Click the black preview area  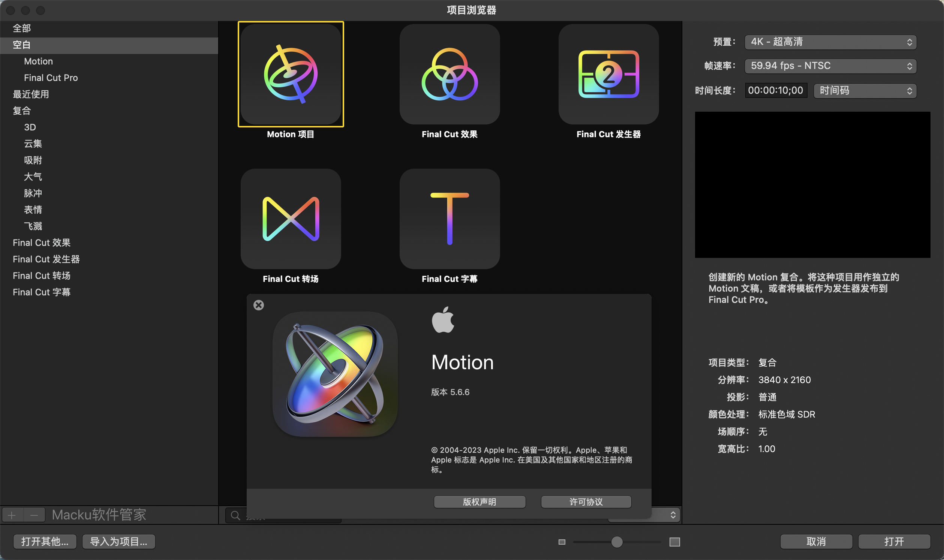pos(812,184)
